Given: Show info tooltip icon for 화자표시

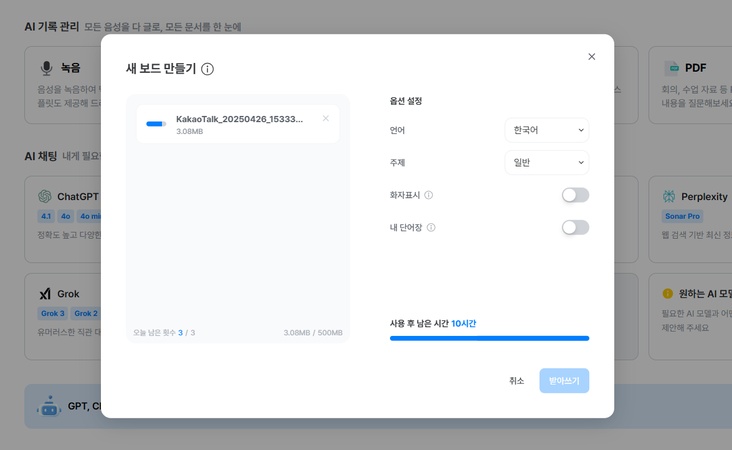Looking at the screenshot, I should (429, 195).
